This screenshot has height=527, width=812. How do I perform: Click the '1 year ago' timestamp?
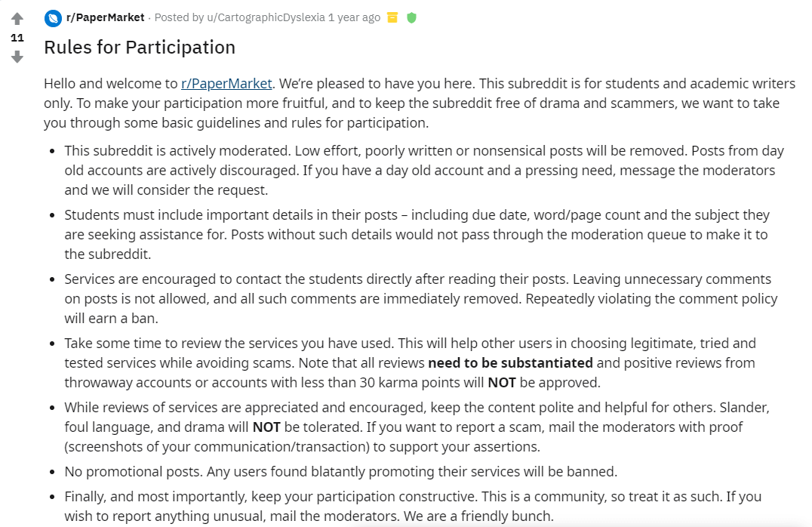click(355, 17)
